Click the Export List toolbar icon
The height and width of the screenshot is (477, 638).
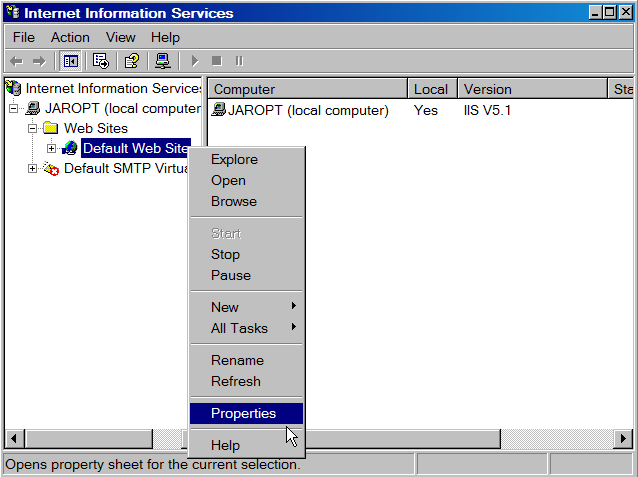point(101,61)
